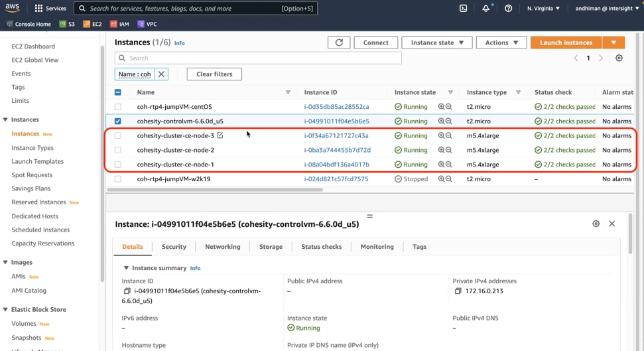Switch to the Networking tab
Screen dimensions: 644x351
pyautogui.click(x=223, y=247)
